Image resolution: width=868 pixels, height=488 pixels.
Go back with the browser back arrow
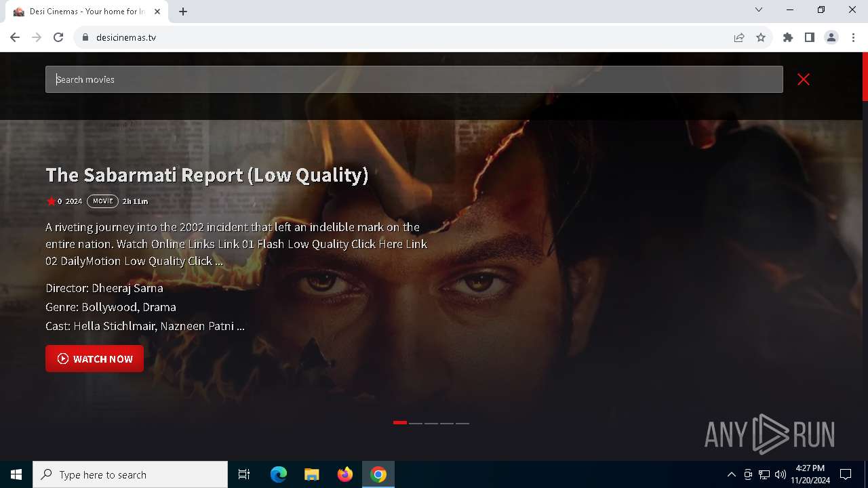pyautogui.click(x=15, y=37)
